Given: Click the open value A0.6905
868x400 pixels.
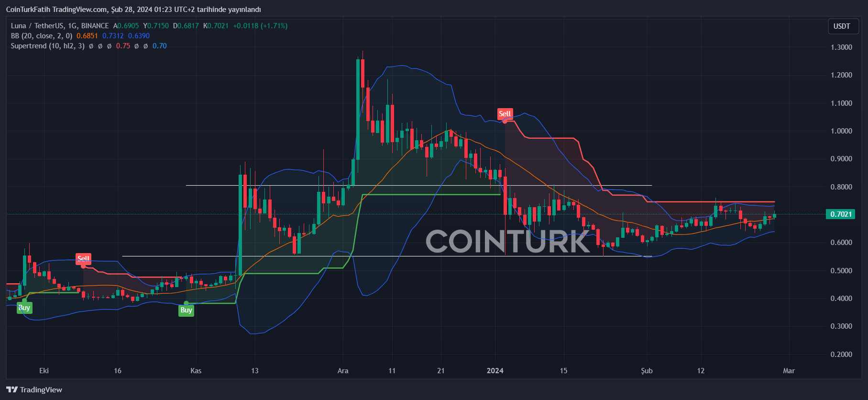Looking at the screenshot, I should (126, 26).
